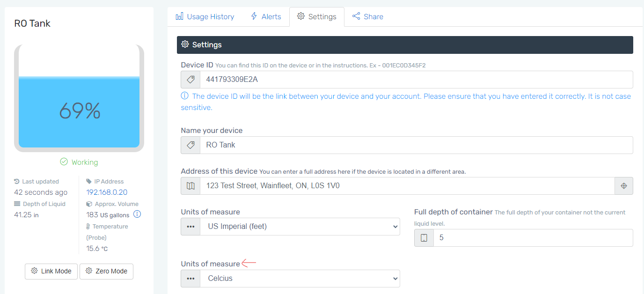Click the 69% tank level gauge
This screenshot has height=294, width=644.
click(79, 98)
